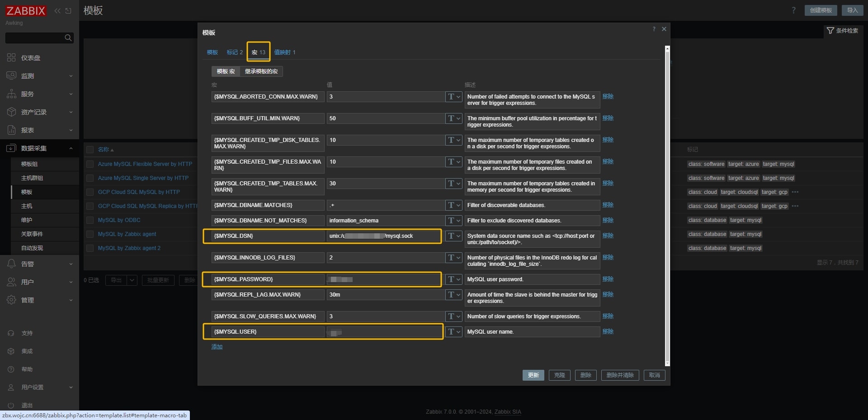
Task: Click the sidebar search magnifier icon
Action: tap(68, 38)
